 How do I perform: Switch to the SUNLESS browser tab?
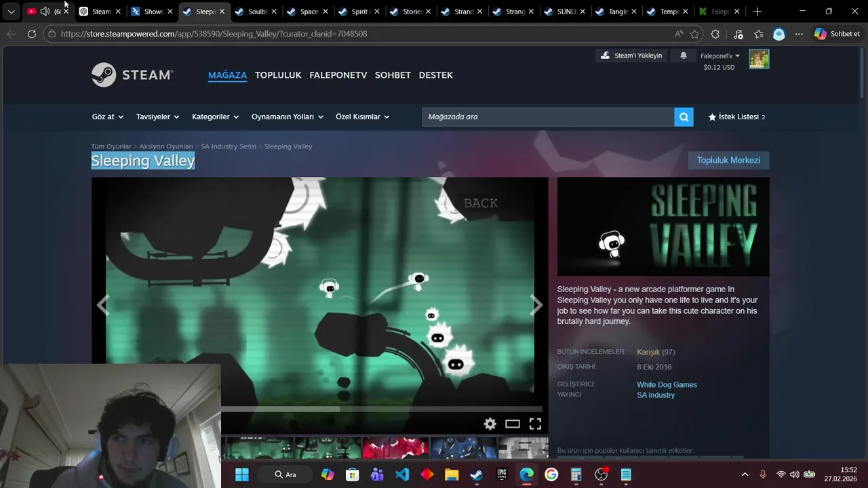tap(564, 12)
